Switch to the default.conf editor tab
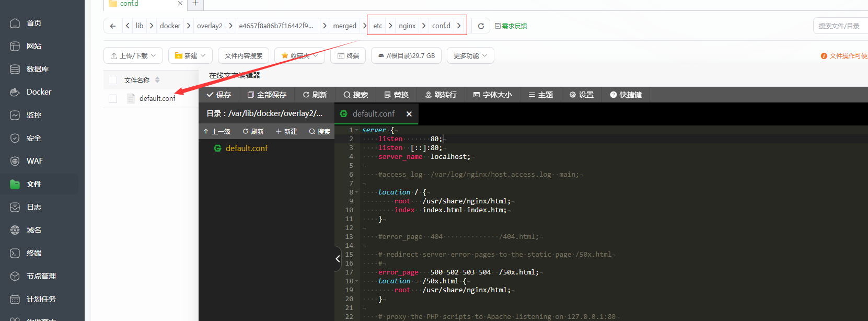Viewport: 868px width, 321px height. coord(373,114)
